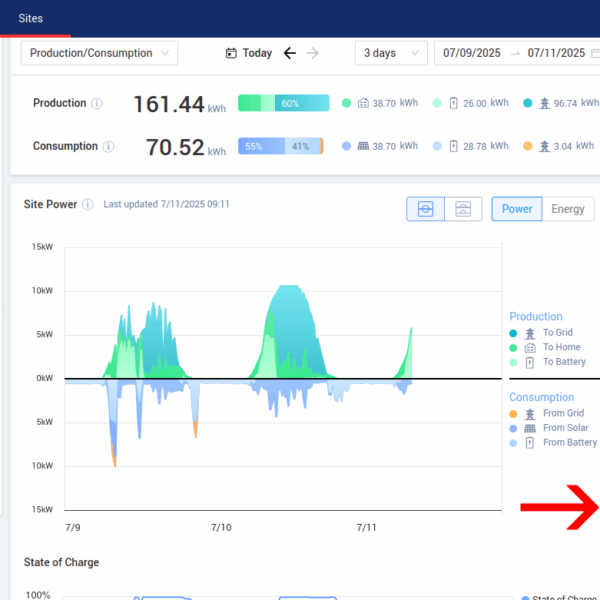Click info icon next to Consumption
The width and height of the screenshot is (600, 600).
coord(108,146)
